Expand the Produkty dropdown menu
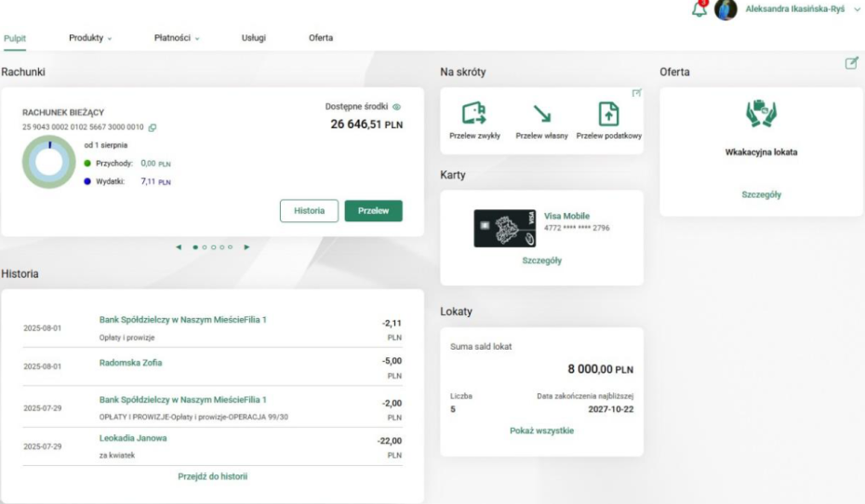 click(x=90, y=38)
